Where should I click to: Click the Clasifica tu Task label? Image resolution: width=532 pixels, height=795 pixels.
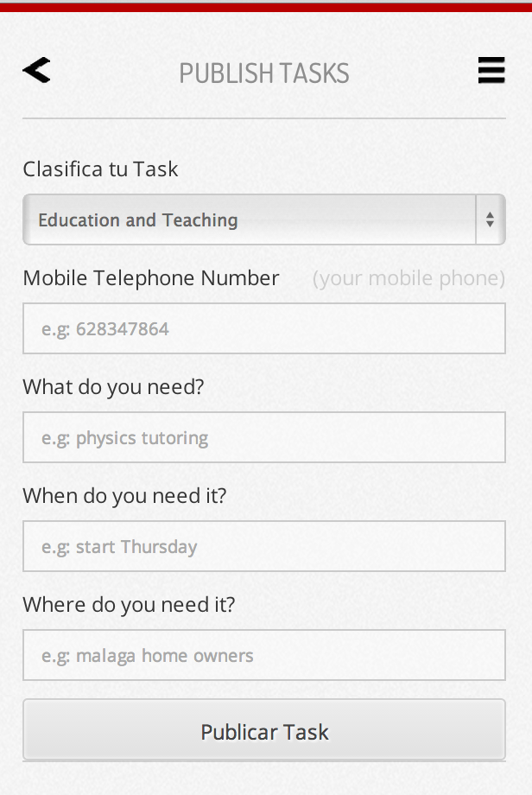(100, 169)
